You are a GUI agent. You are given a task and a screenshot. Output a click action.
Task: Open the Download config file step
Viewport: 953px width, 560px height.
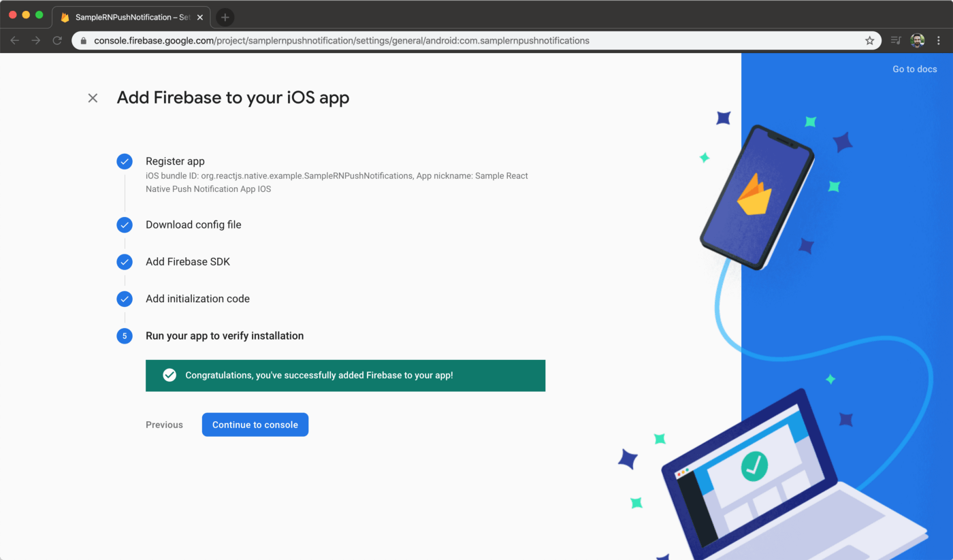pyautogui.click(x=193, y=225)
